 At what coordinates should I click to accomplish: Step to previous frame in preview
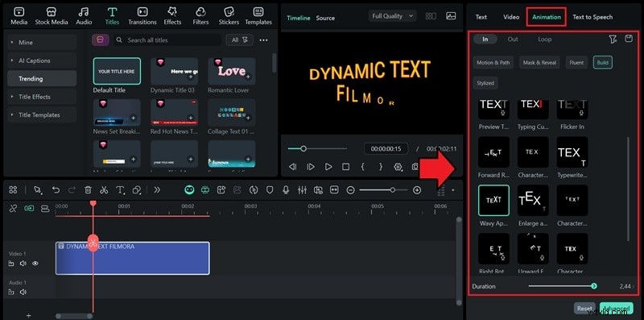[x=292, y=167]
